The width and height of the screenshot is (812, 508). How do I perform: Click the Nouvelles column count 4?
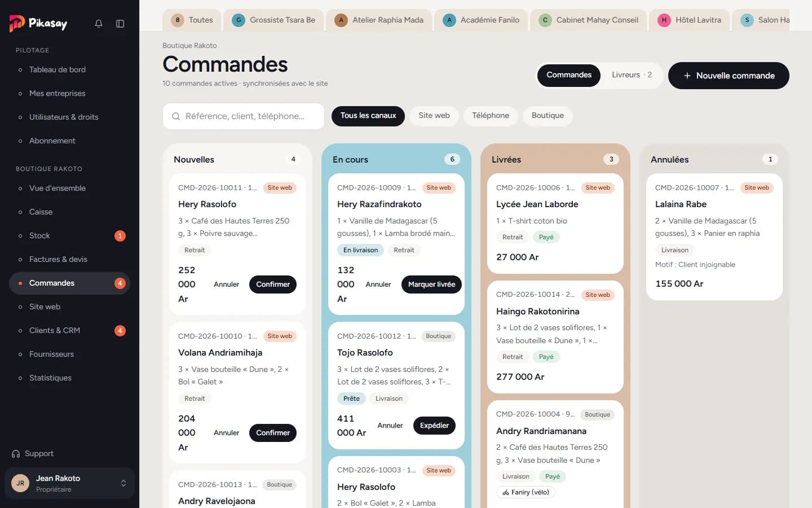pos(293,160)
